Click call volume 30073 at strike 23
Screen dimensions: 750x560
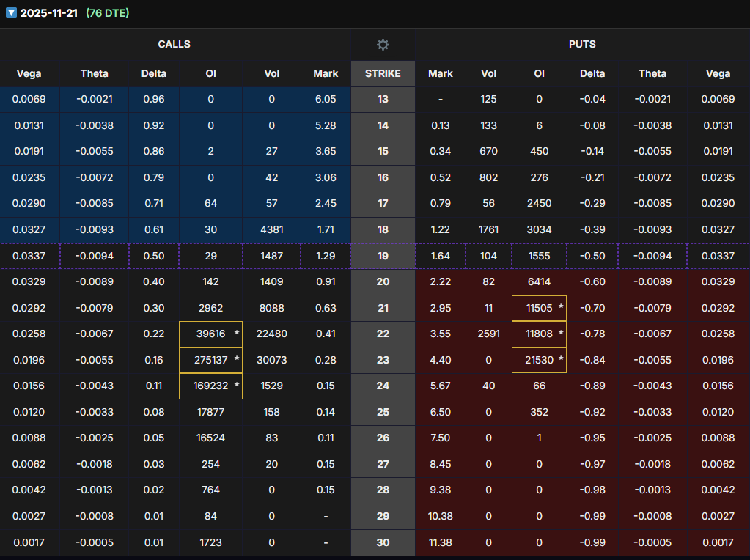coord(271,360)
